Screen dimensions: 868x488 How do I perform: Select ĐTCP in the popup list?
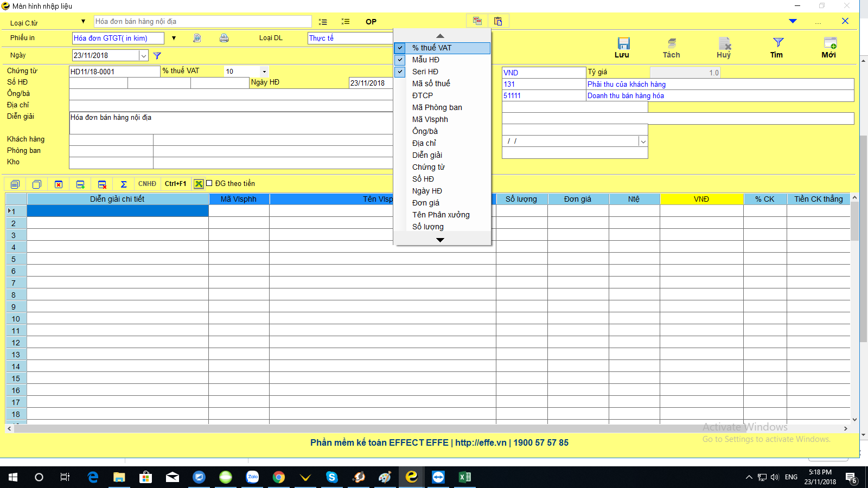coord(423,95)
